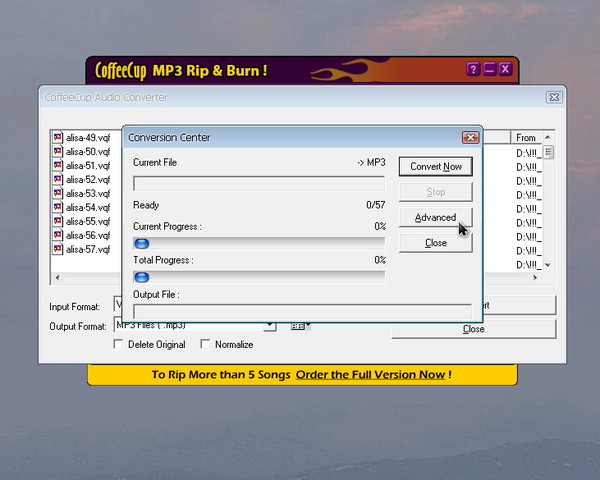Click Order the Full Version Now link
The width and height of the screenshot is (600, 480).
tap(370, 374)
